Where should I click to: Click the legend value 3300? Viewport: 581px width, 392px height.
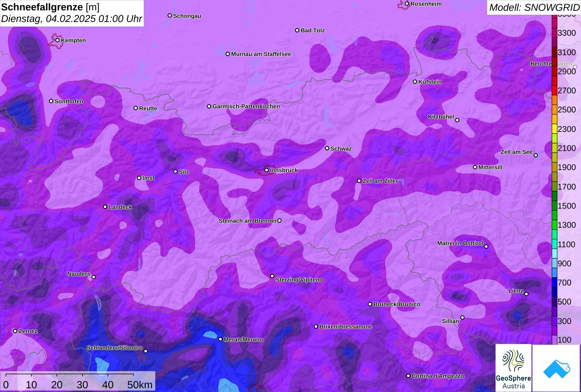click(x=567, y=33)
